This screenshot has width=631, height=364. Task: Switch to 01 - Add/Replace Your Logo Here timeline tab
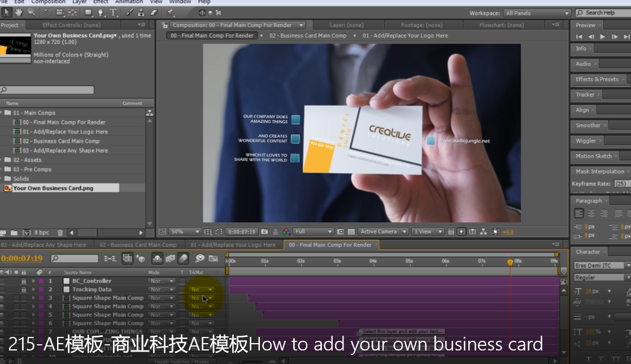click(233, 244)
